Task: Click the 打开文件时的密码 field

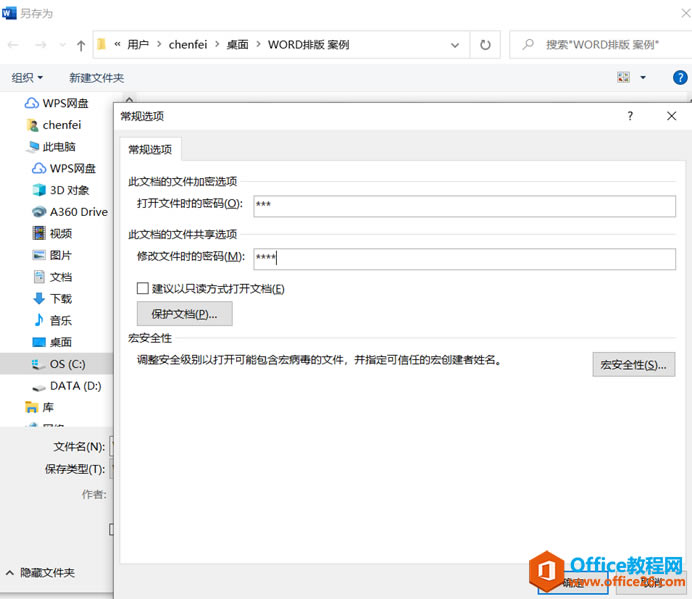Action: click(464, 206)
